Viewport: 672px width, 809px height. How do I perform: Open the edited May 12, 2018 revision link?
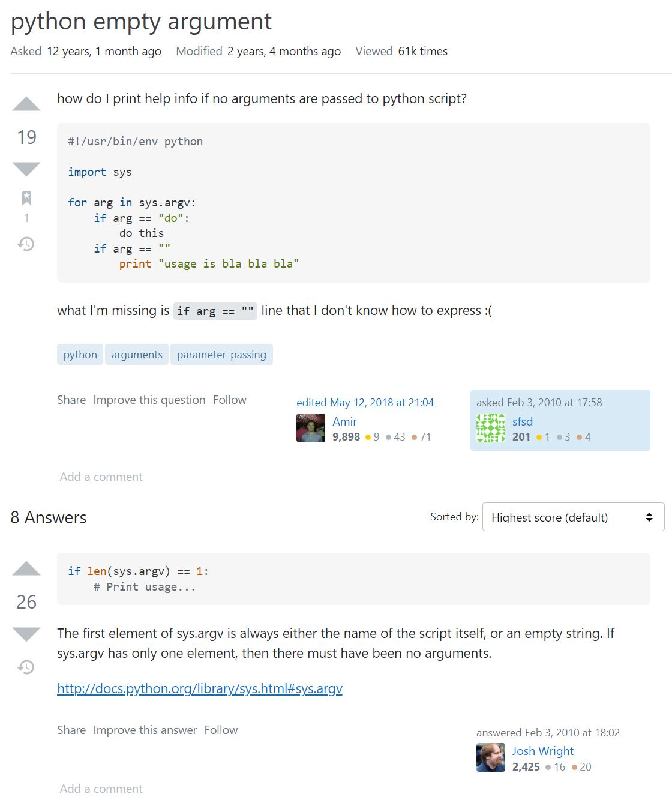pyautogui.click(x=365, y=403)
